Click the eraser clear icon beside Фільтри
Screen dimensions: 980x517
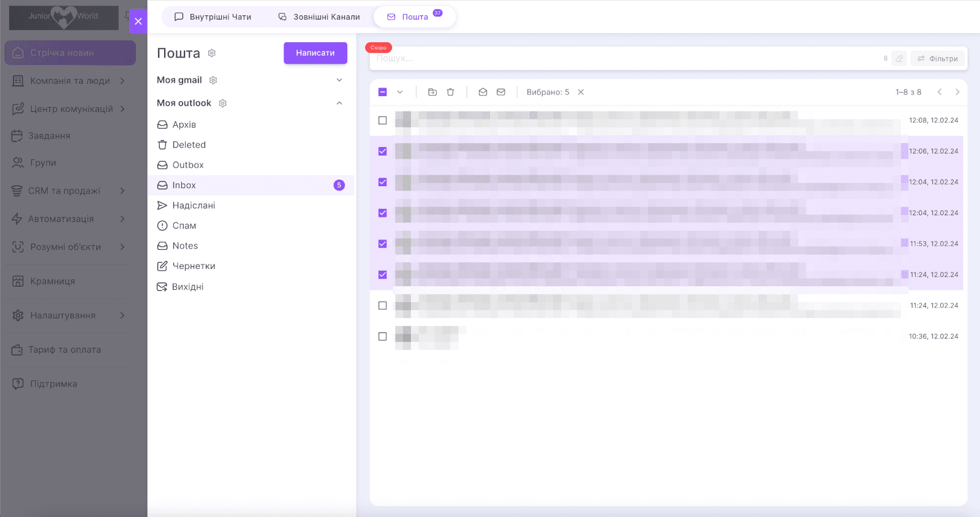coord(899,59)
